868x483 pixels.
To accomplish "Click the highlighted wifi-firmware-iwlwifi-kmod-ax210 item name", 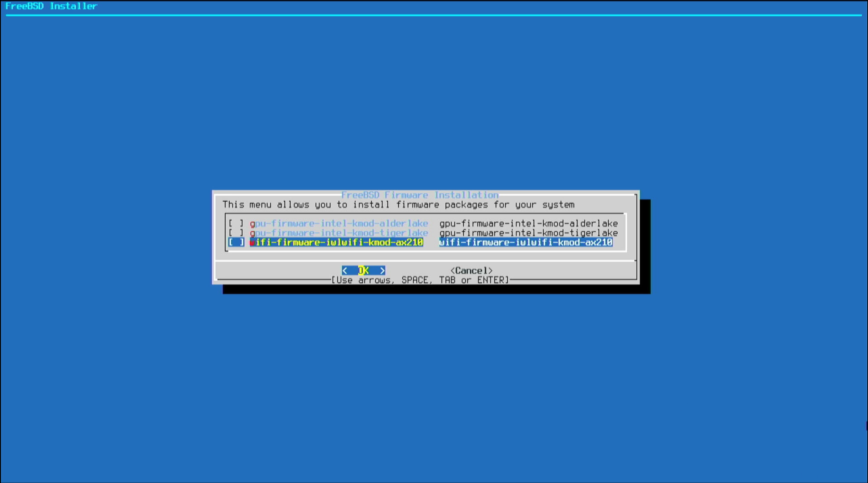I will 336,242.
